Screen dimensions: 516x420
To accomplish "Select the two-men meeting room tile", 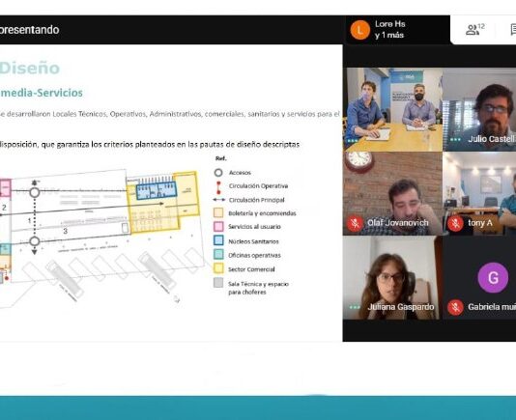I will 392,109.
